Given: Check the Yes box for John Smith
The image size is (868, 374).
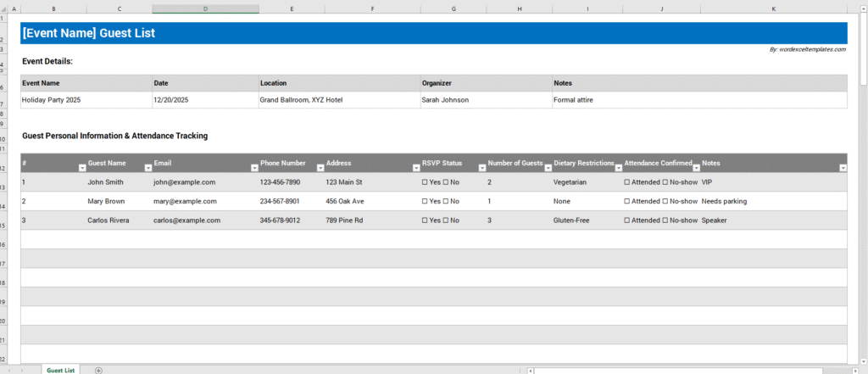Looking at the screenshot, I should point(426,182).
